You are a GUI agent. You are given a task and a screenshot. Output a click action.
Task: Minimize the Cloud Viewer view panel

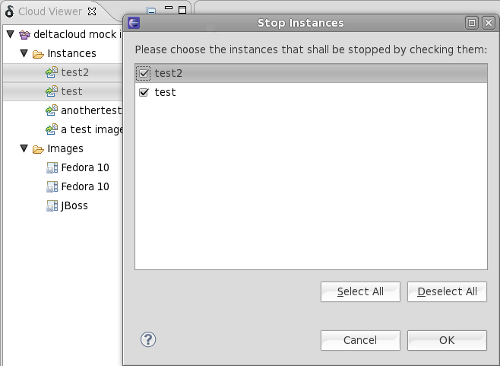(x=169, y=8)
